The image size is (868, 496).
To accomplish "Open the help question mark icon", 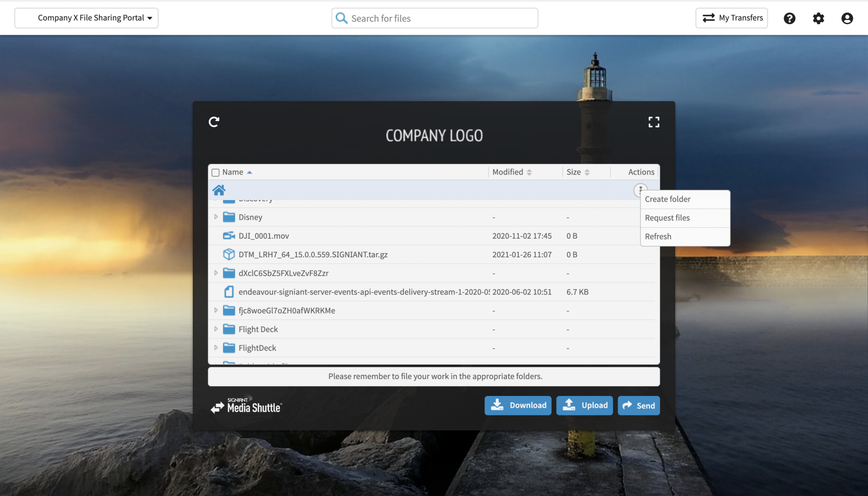I will 789,18.
